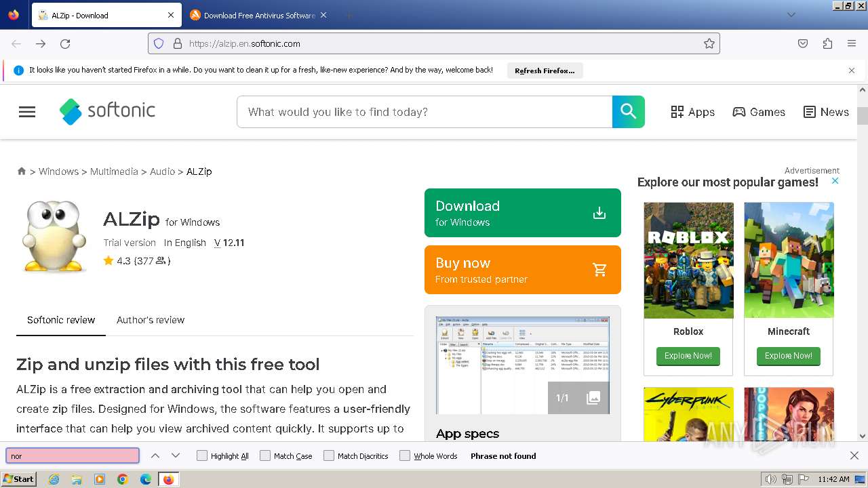Open a new tab with plus icon
This screenshot has width=868, height=488.
pos(349,15)
